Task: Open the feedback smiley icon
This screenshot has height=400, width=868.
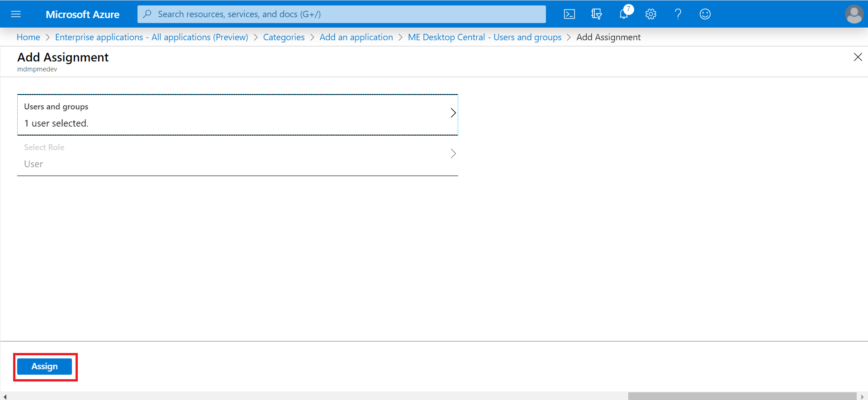Action: coord(705,14)
